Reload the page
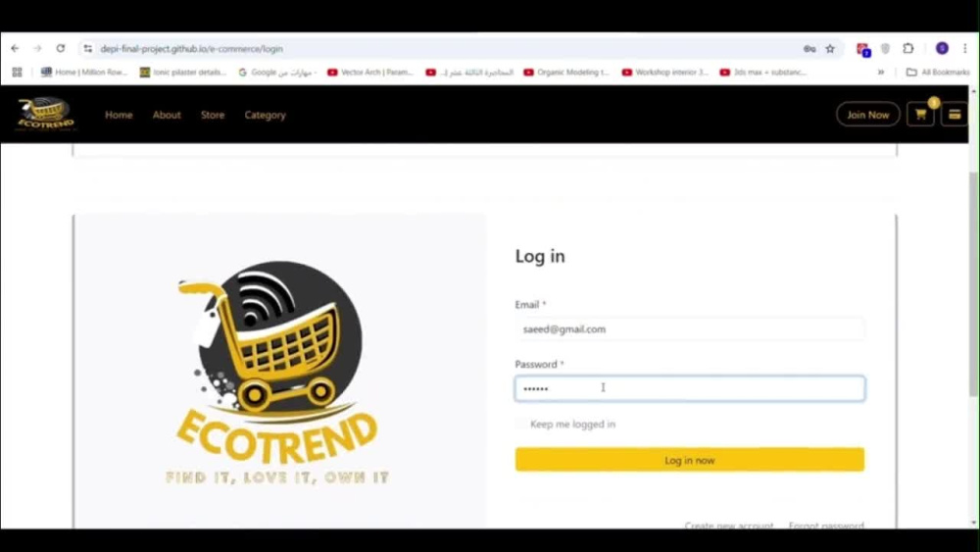The image size is (980, 552). pyautogui.click(x=61, y=48)
